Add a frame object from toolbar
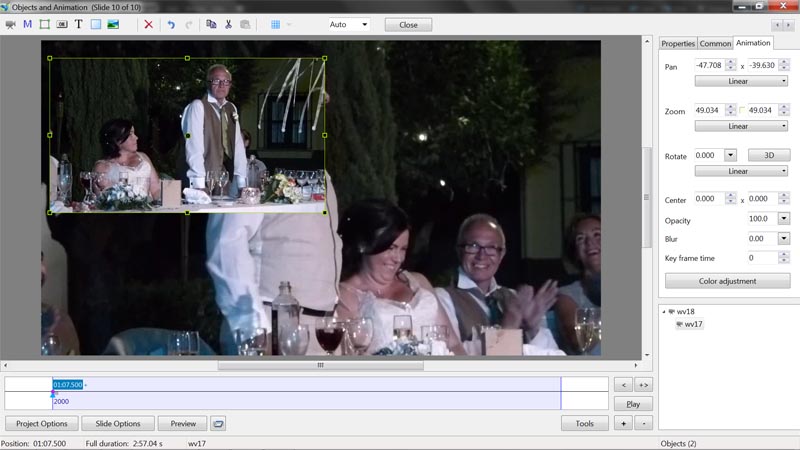Image resolution: width=800 pixels, height=450 pixels. click(x=44, y=24)
